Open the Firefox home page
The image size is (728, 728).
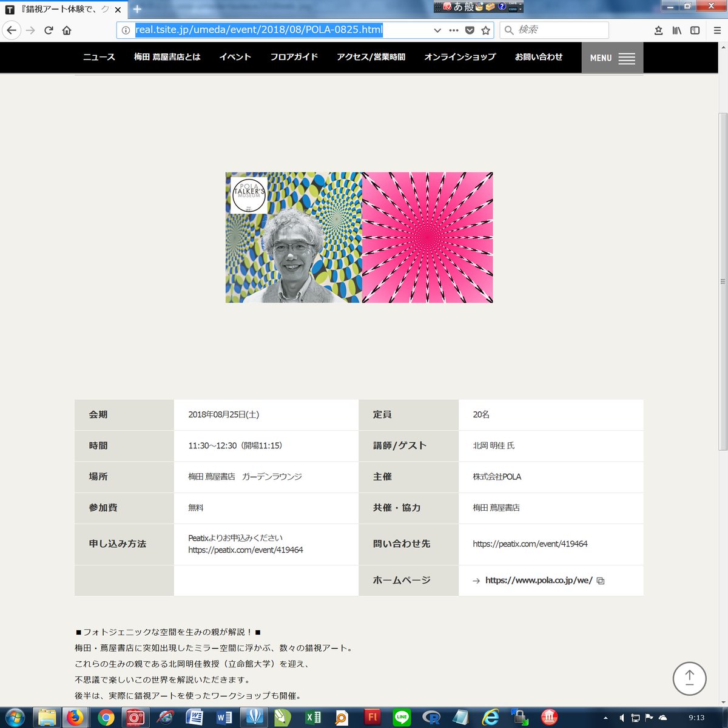pyautogui.click(x=67, y=30)
